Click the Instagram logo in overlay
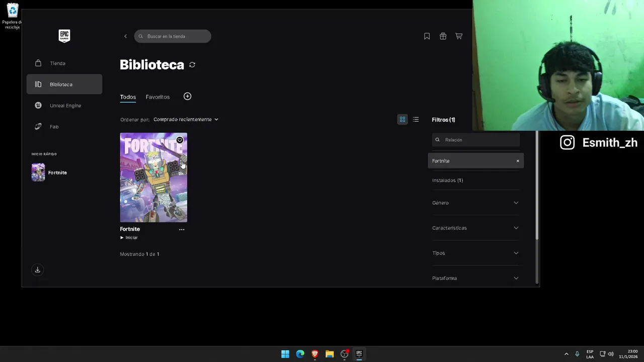The height and width of the screenshot is (362, 644). tap(567, 143)
